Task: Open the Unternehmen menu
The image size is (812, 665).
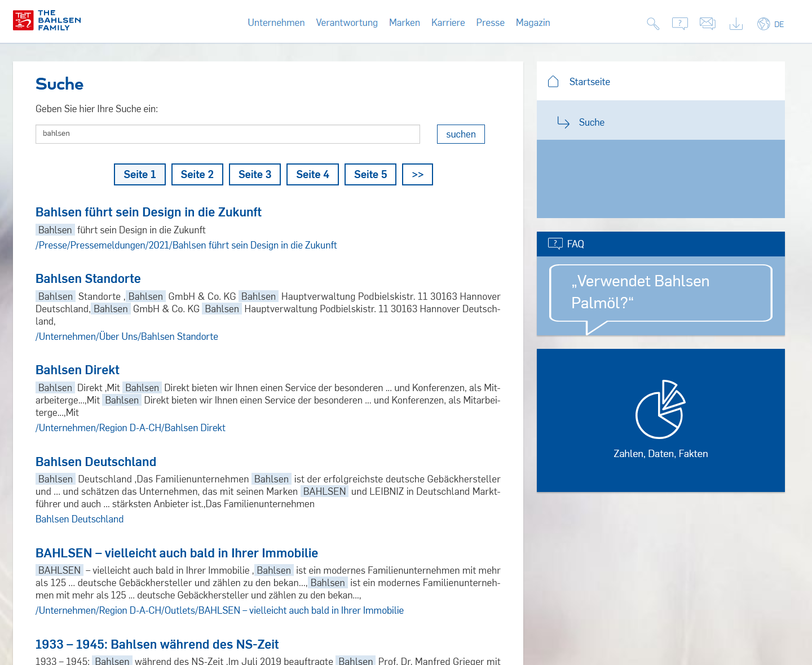Action: [x=276, y=23]
